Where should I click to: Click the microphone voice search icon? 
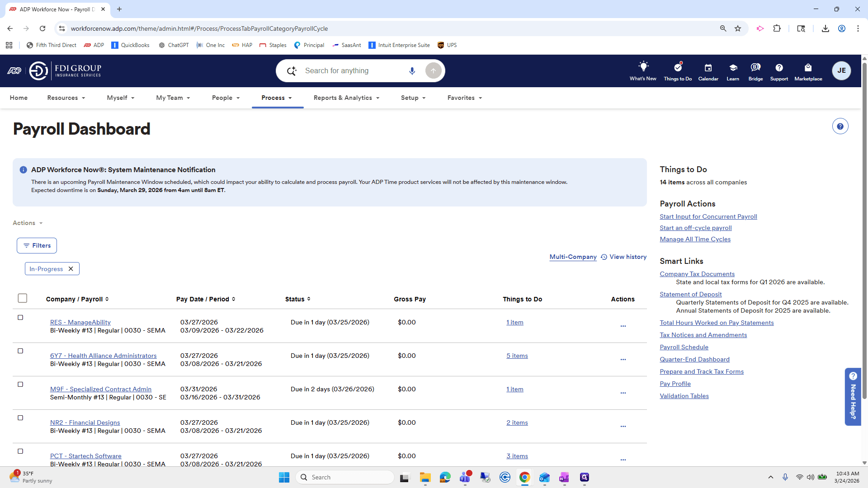412,71
